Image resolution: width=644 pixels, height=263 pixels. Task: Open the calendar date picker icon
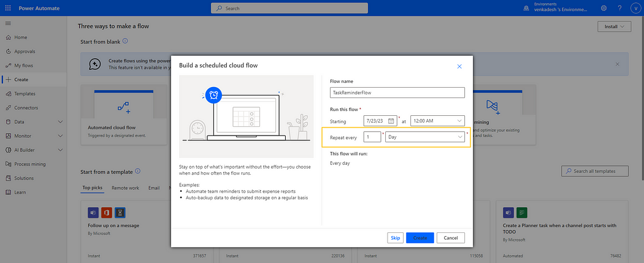click(x=391, y=121)
